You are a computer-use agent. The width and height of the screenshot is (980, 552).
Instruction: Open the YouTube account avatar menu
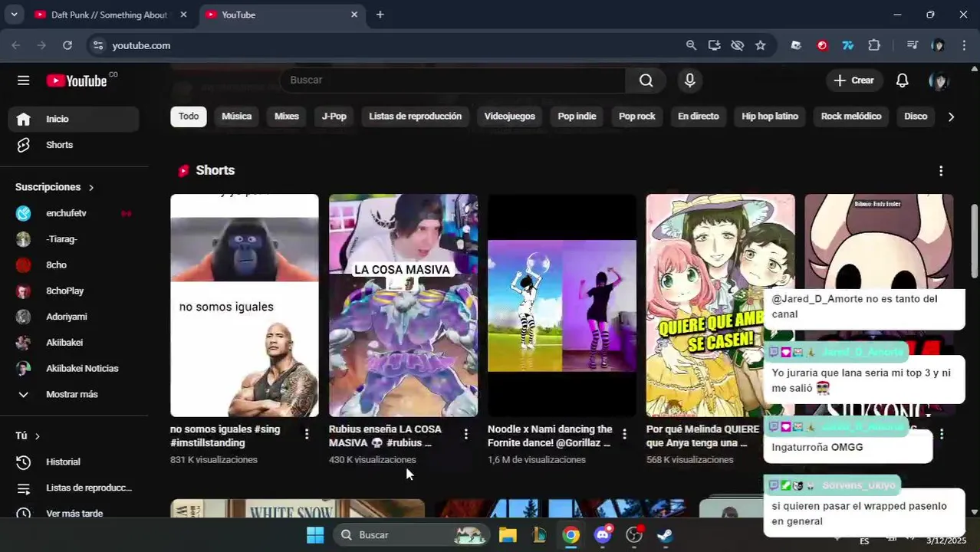[x=939, y=80]
